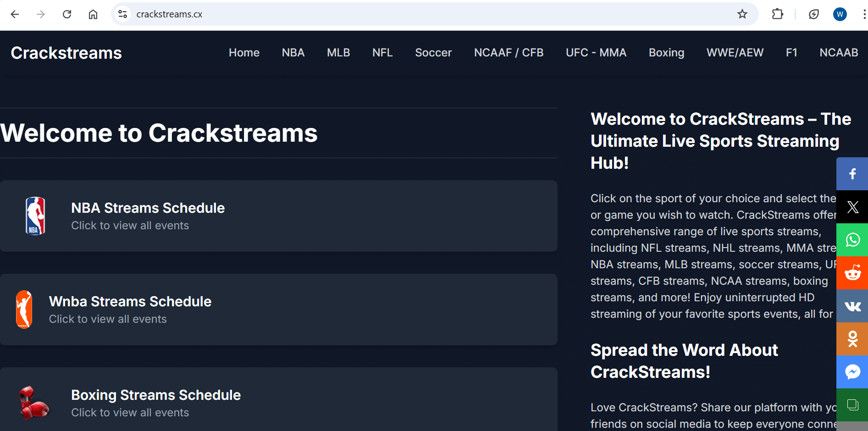Go to browser home page icon
Viewport: 868px width, 431px height.
click(93, 14)
